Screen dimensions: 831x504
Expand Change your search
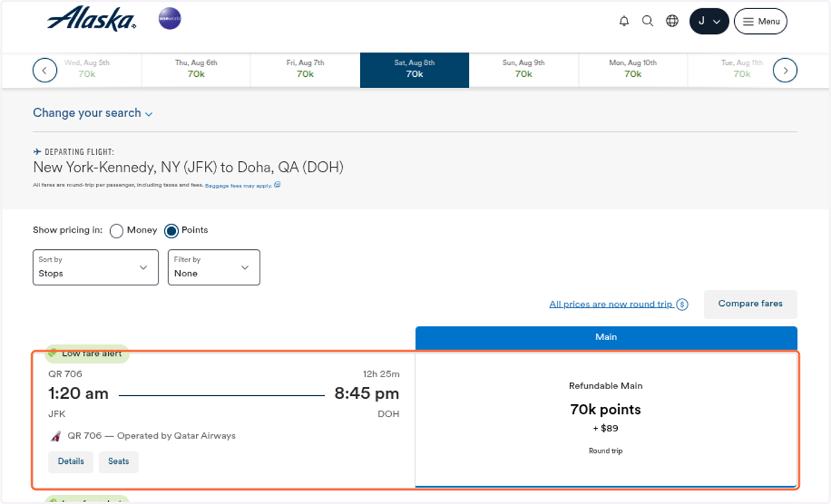pyautogui.click(x=93, y=113)
